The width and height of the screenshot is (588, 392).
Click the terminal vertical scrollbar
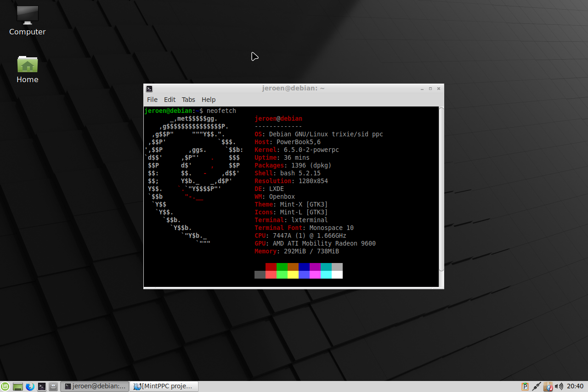point(441,188)
